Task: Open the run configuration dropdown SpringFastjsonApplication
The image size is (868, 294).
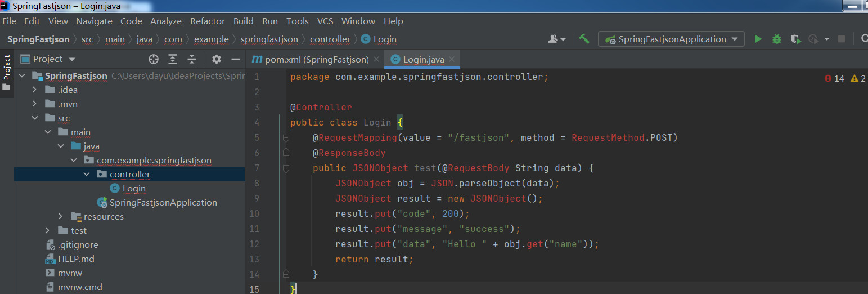Action: (672, 39)
